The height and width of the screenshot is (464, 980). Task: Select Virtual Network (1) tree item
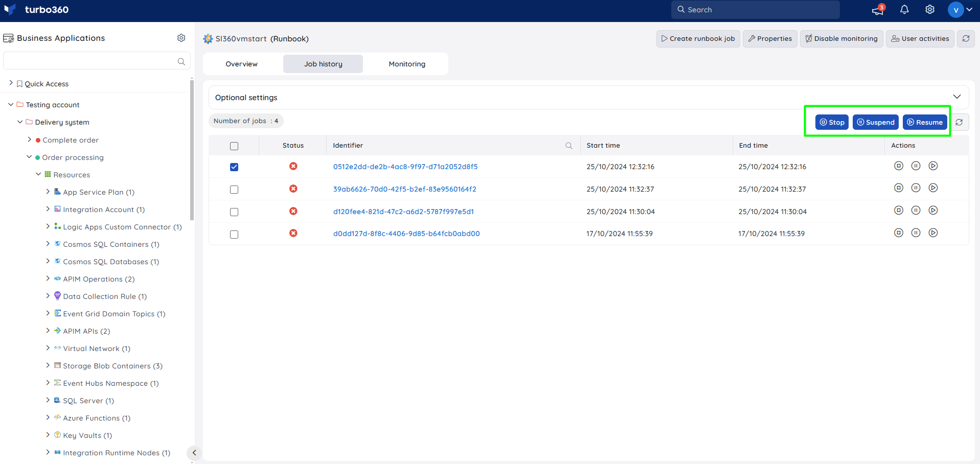[97, 349]
